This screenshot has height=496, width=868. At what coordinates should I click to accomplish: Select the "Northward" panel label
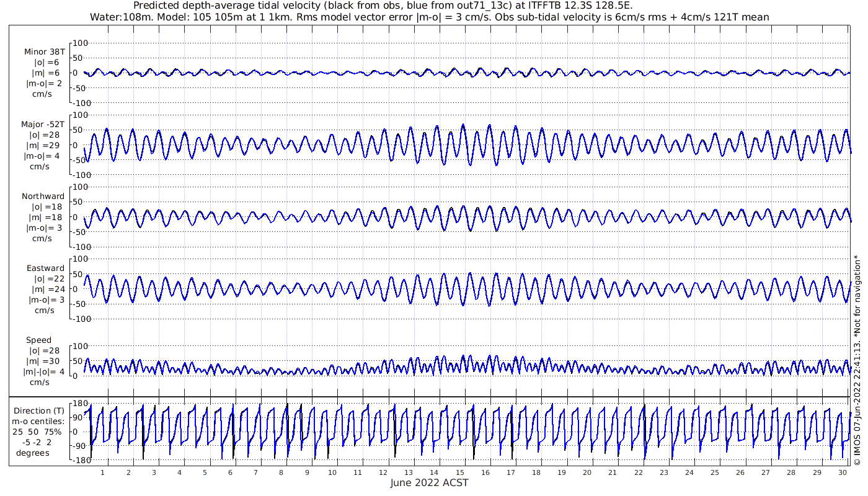[43, 196]
